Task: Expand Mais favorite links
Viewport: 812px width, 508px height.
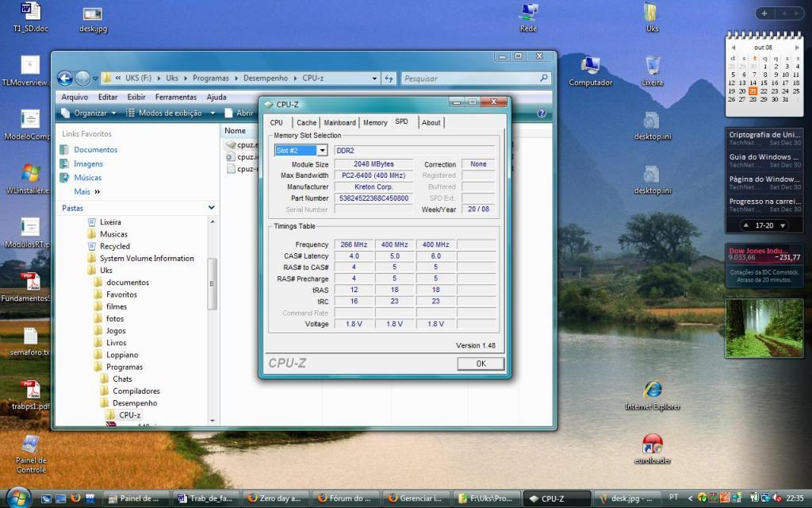Action: coord(87,191)
